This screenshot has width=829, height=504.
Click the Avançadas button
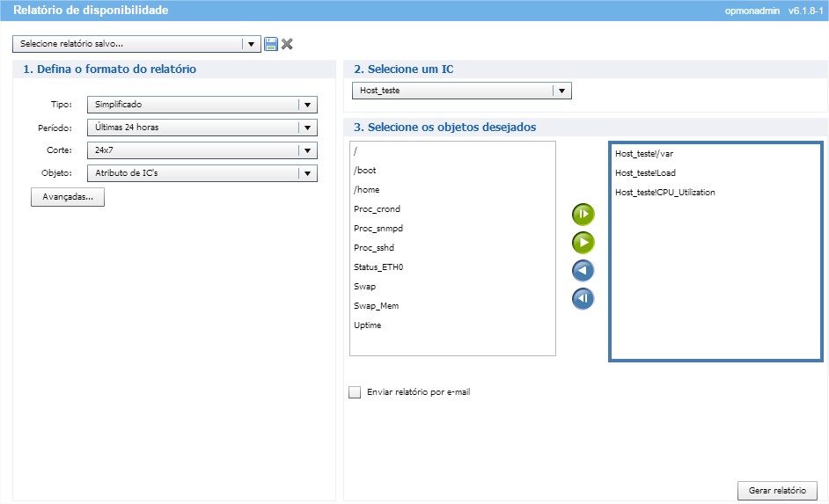pyautogui.click(x=68, y=197)
